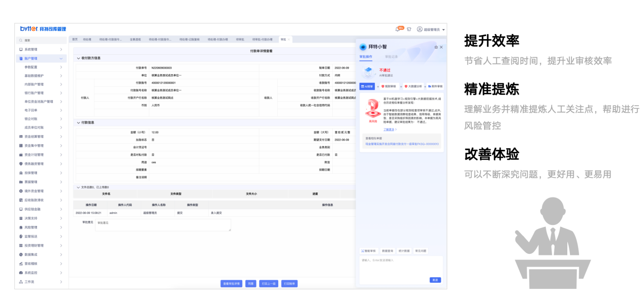Switch to the 审批记录 tab
Viewport: 644px width, 296px height.
point(391,57)
